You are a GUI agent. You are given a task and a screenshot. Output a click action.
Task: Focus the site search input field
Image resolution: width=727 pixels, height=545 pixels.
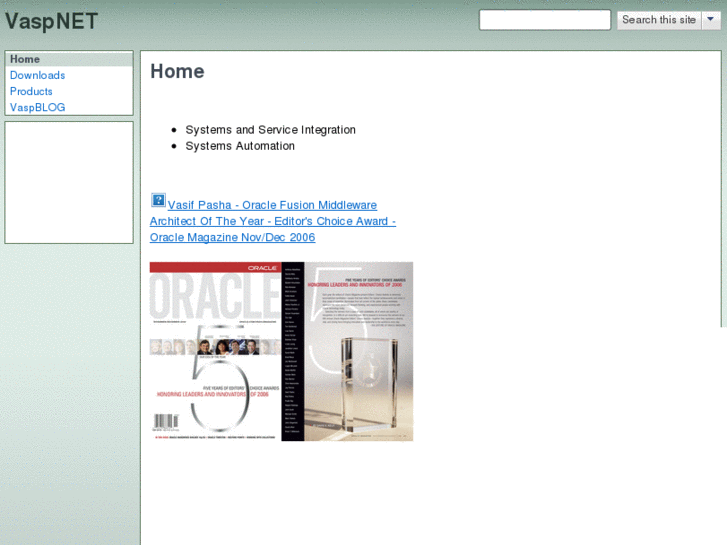pos(545,20)
